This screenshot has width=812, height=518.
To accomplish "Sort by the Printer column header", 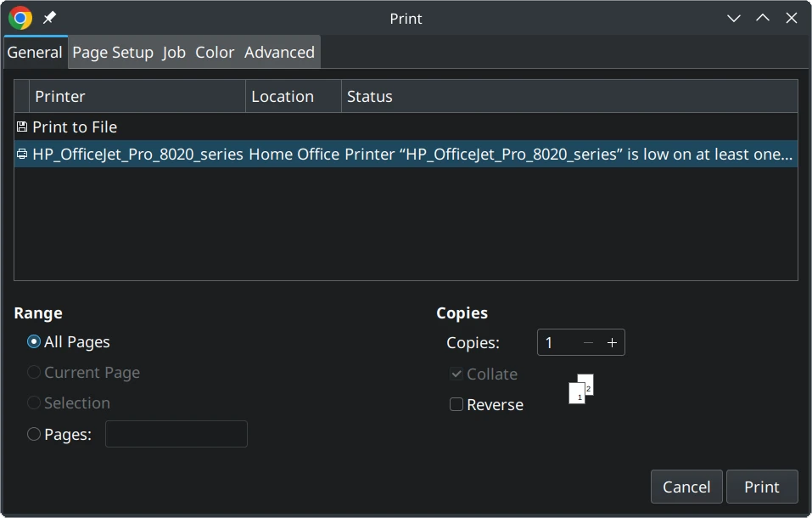I will [x=137, y=96].
